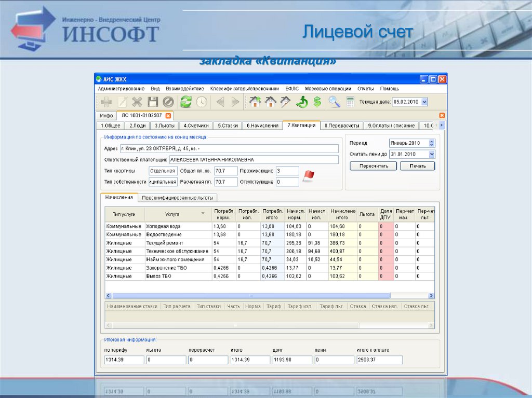Close the ЛС 1001-0102507 tab with orange X
The height and width of the screenshot is (398, 532).
click(168, 116)
